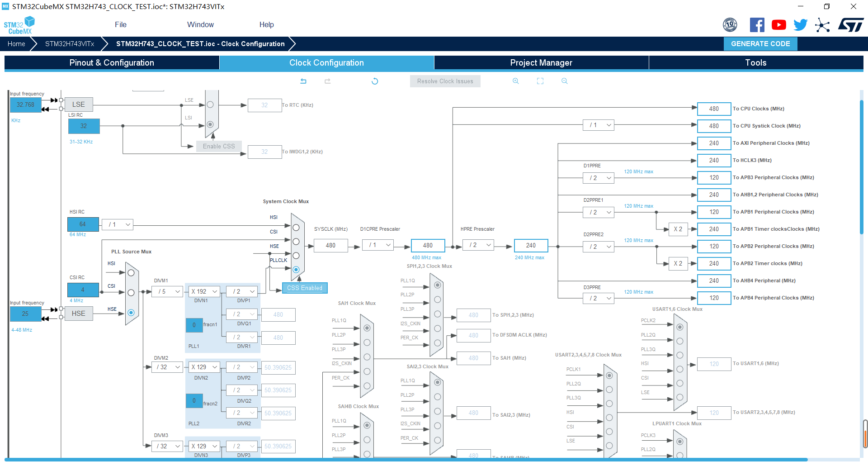Select PLLCLK in System Clock Mux
868x466 pixels.
click(296, 270)
